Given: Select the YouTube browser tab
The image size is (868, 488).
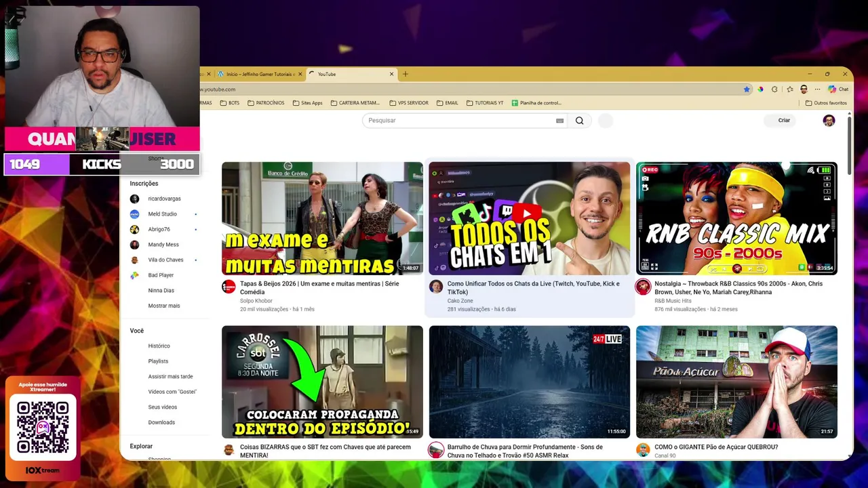Looking at the screenshot, I should coord(351,74).
